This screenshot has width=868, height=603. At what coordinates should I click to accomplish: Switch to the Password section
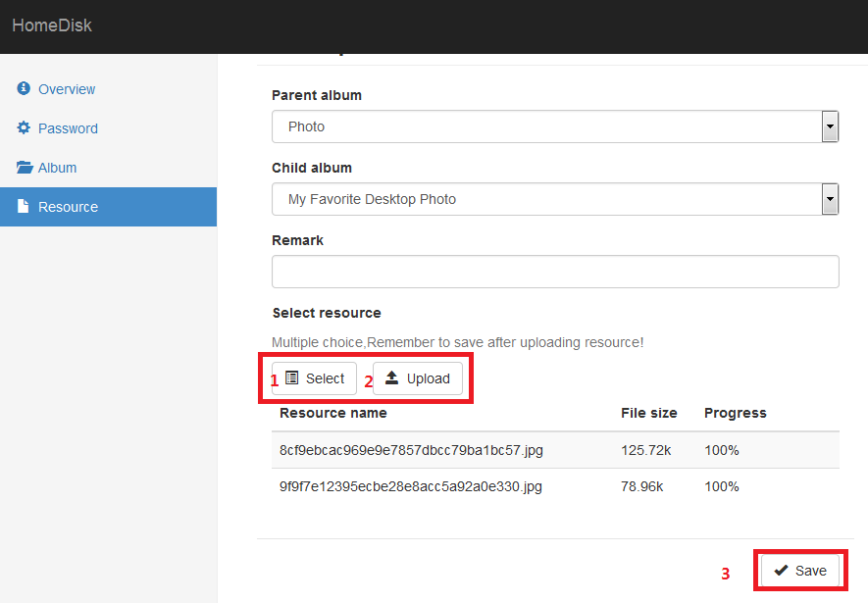tap(69, 127)
